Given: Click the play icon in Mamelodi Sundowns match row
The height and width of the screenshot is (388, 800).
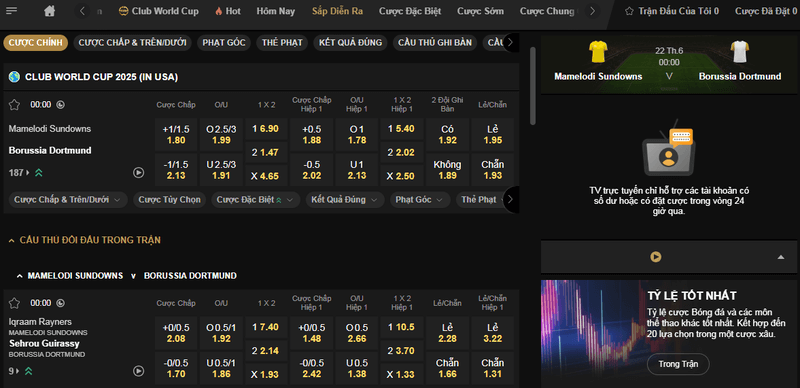Looking at the screenshot, I should coord(139,173).
